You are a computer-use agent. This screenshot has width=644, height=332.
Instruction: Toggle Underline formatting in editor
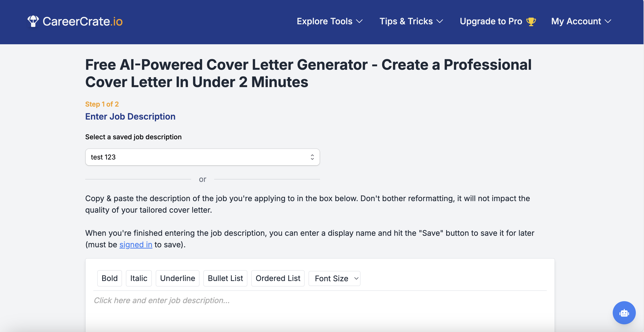(x=177, y=278)
